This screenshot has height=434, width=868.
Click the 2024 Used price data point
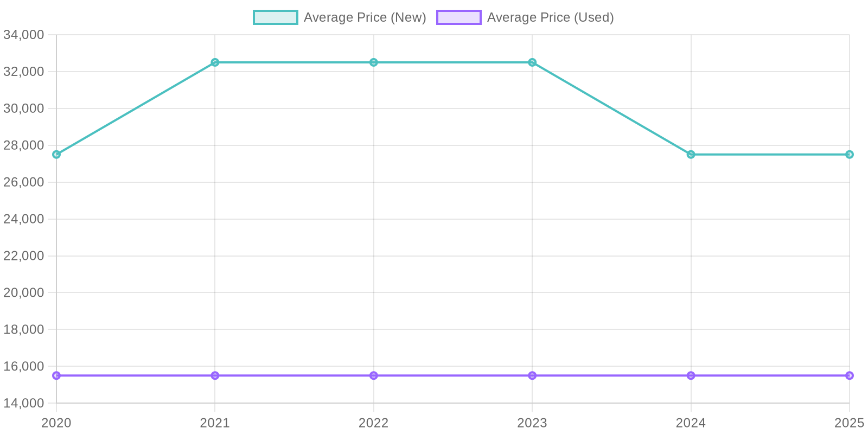click(691, 375)
